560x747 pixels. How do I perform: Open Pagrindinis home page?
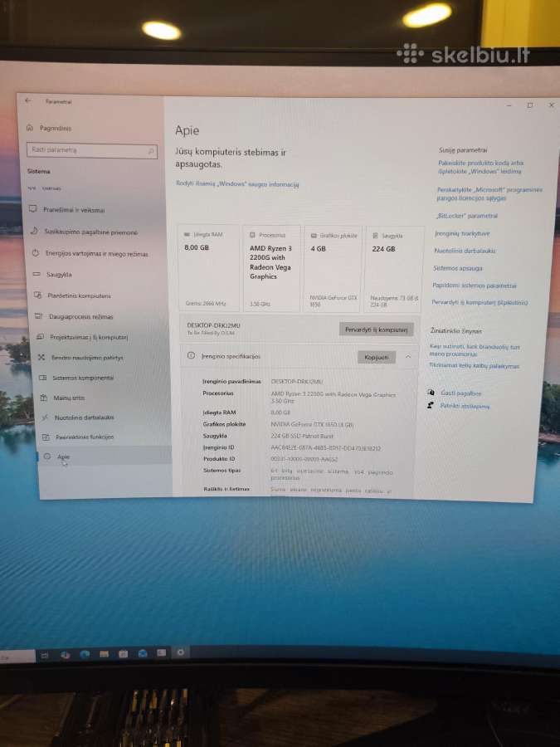56,128
